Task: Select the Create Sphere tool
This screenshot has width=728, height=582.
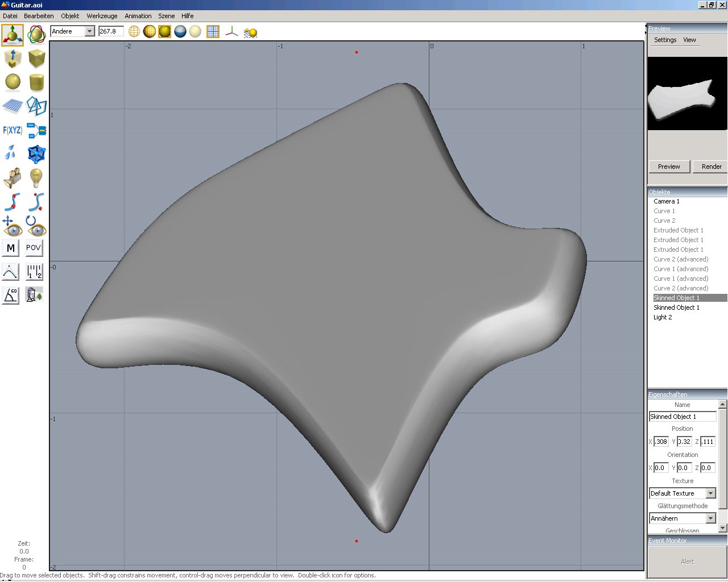Action: pyautogui.click(x=13, y=82)
